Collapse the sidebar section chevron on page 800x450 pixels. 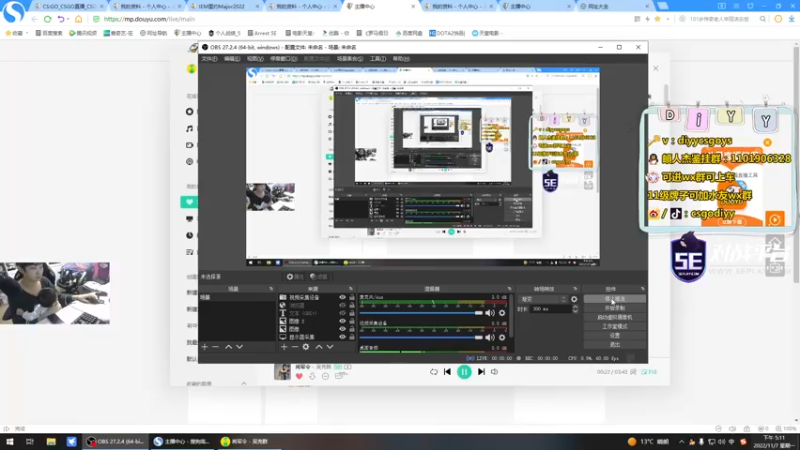(244, 384)
